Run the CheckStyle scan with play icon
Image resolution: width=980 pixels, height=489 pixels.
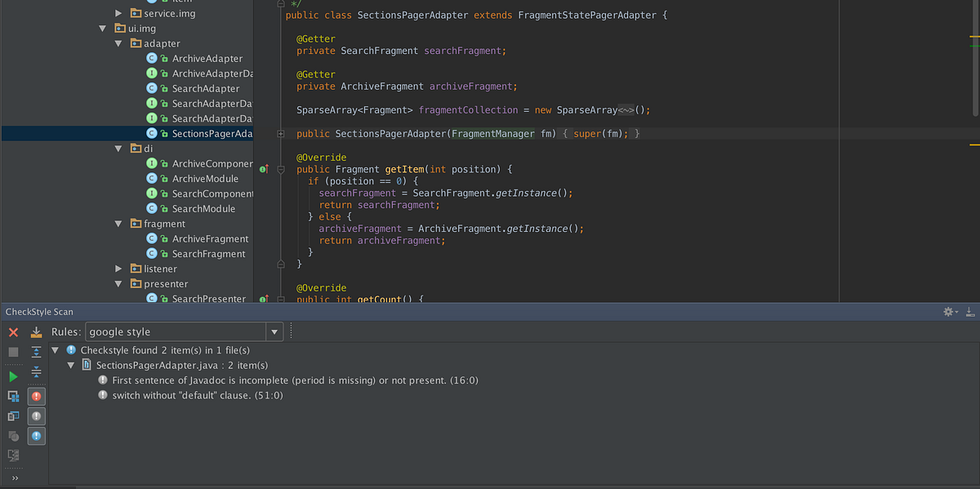click(x=12, y=376)
